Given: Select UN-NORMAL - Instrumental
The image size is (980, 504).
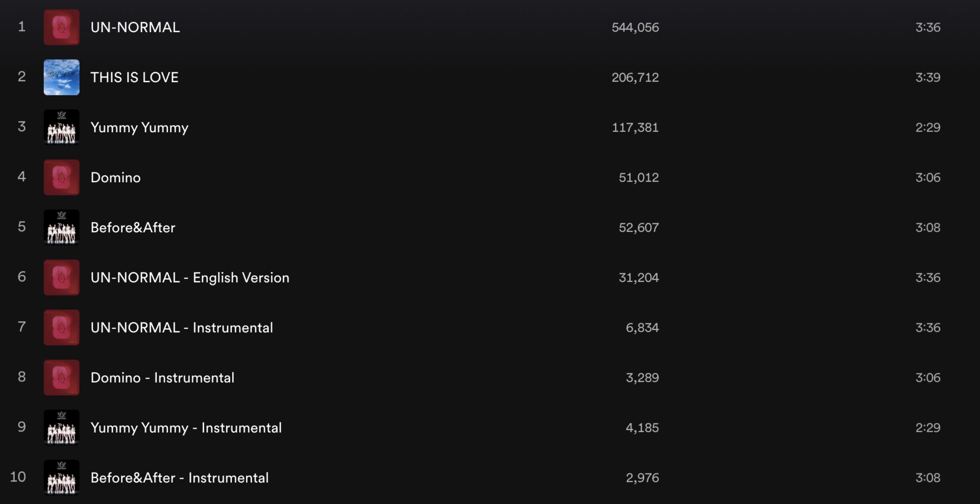Looking at the screenshot, I should (182, 327).
